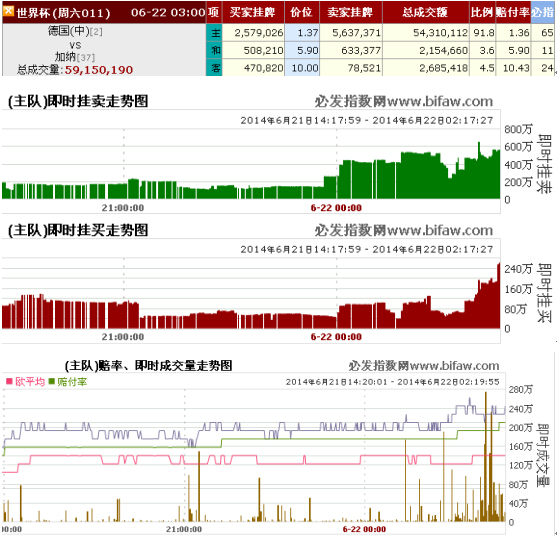Open the 加纳 team name link
Viewport: 557px width, 536px height.
tap(65, 56)
